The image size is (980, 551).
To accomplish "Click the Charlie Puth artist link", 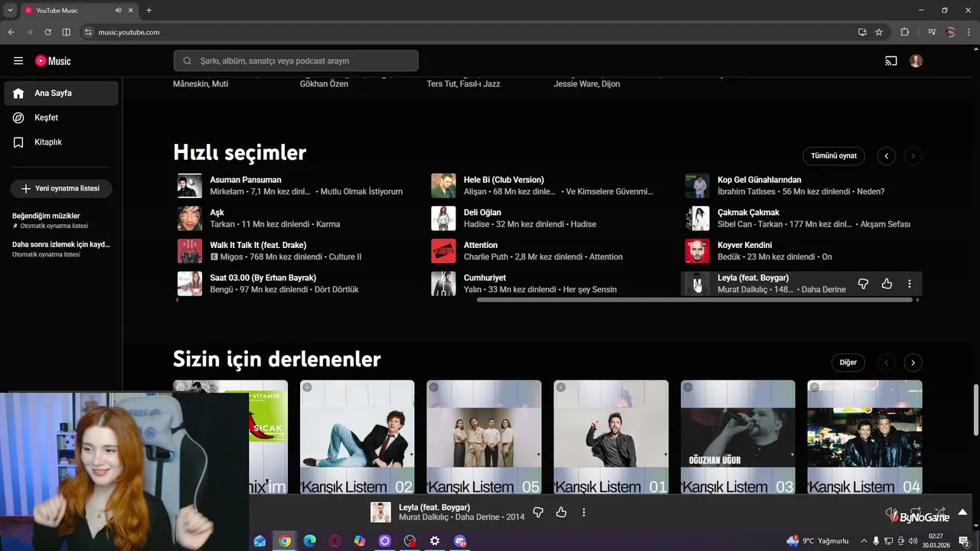I will click(487, 257).
